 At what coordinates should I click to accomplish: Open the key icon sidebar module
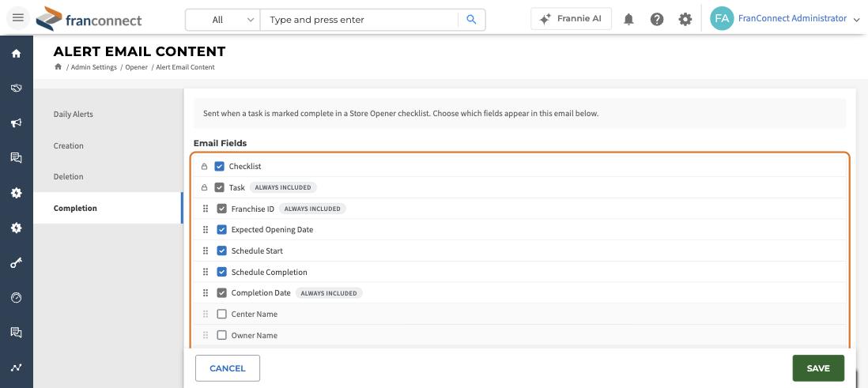(x=16, y=263)
